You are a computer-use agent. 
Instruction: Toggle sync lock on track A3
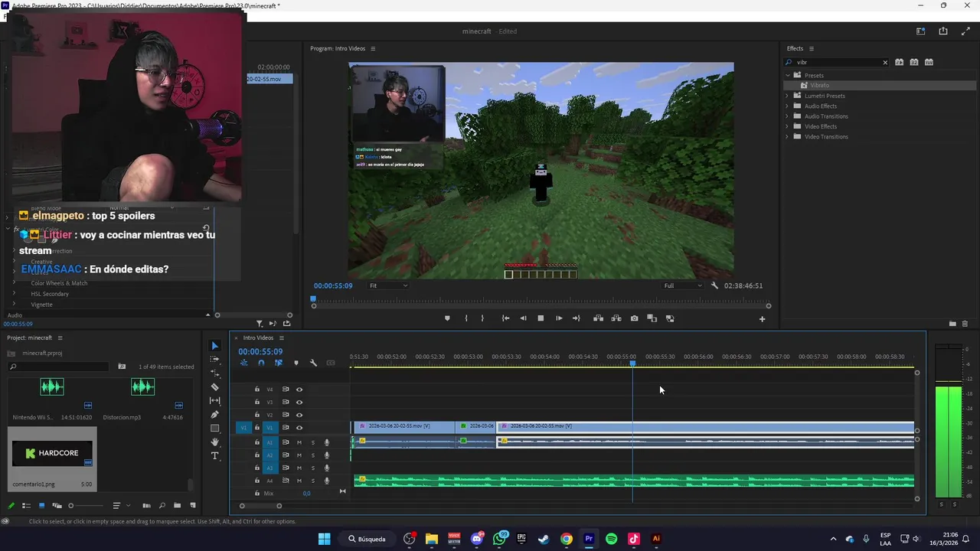286,468
